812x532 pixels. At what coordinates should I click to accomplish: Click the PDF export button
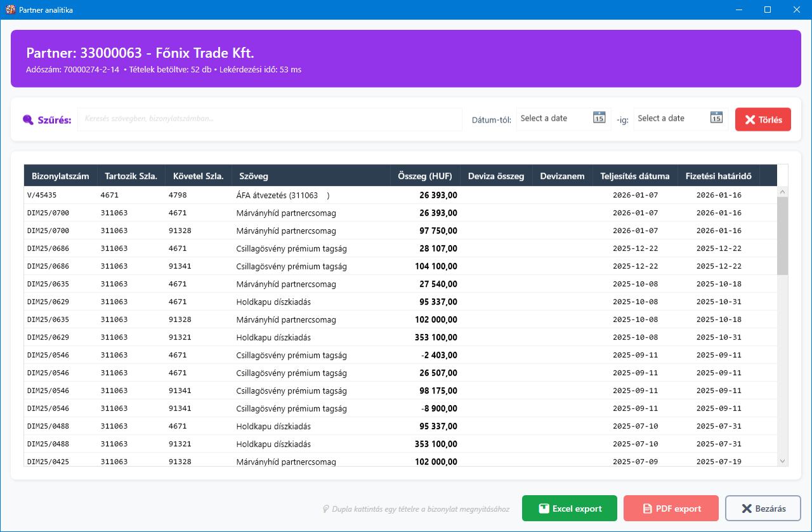(671, 508)
